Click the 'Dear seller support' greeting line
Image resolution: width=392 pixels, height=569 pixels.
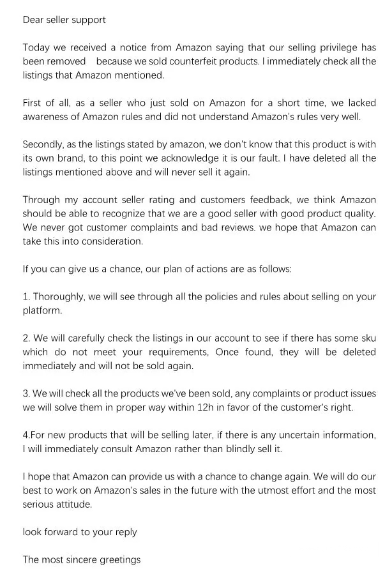pyautogui.click(x=64, y=20)
